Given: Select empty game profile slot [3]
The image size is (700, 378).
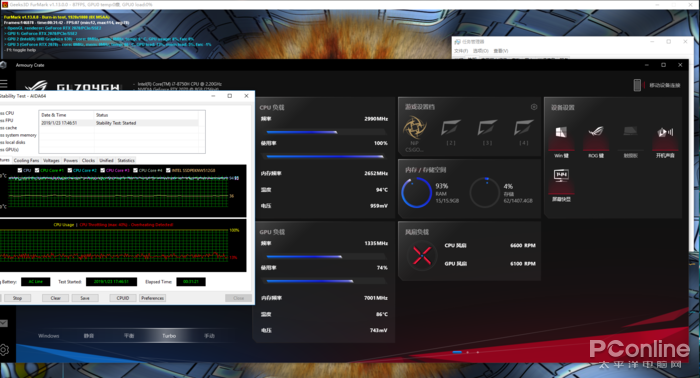Looking at the screenshot, I should (x=487, y=128).
